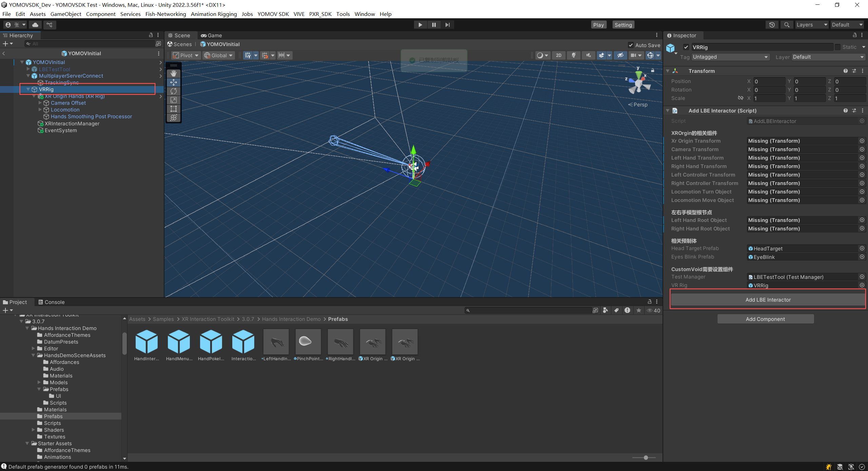The width and height of the screenshot is (868, 471).
Task: Collapse the VRRig tree item
Action: [x=28, y=89]
